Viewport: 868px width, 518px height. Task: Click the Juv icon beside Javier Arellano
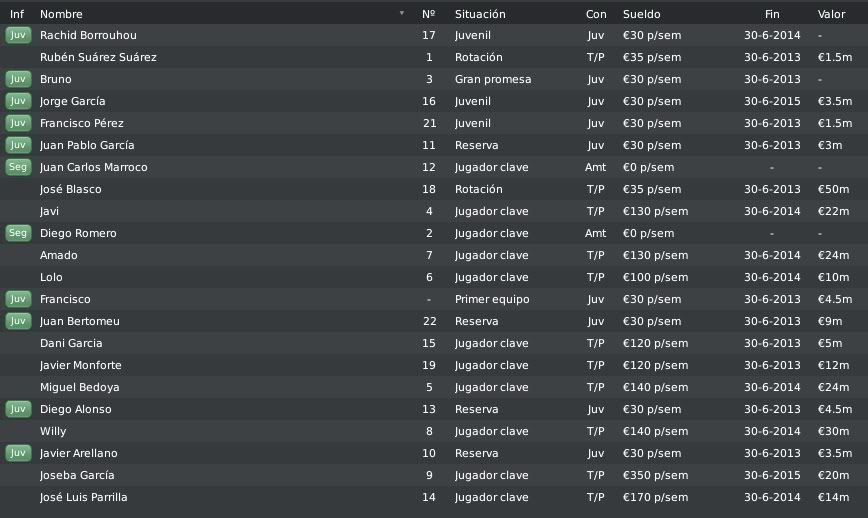[x=18, y=453]
